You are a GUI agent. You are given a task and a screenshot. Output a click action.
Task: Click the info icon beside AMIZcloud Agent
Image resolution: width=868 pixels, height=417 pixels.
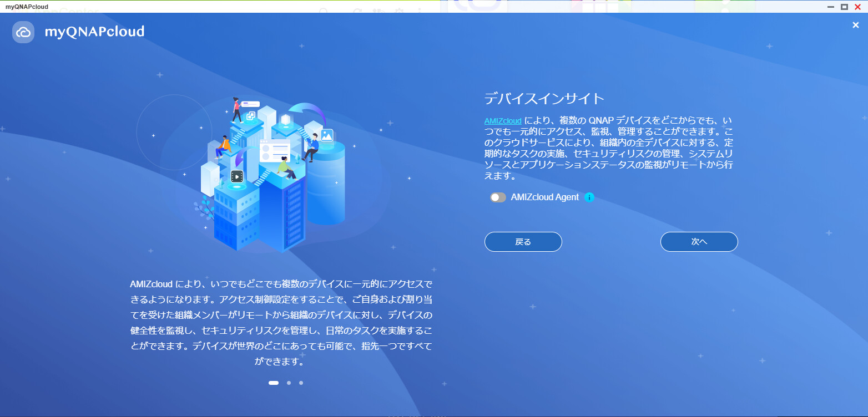589,197
